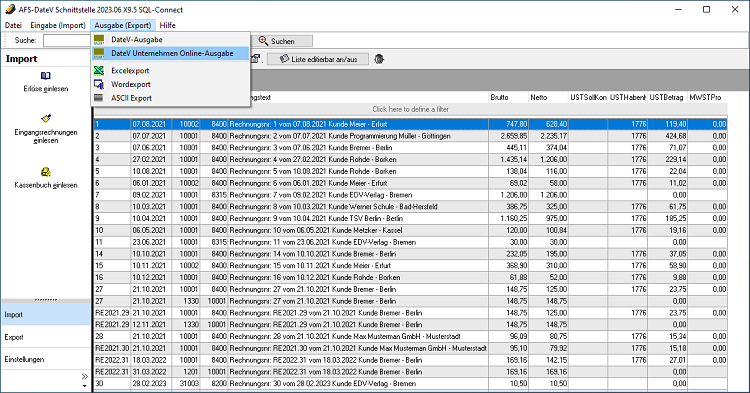Click date cell 10.04.2021
The image size is (750, 393).
[149, 218]
